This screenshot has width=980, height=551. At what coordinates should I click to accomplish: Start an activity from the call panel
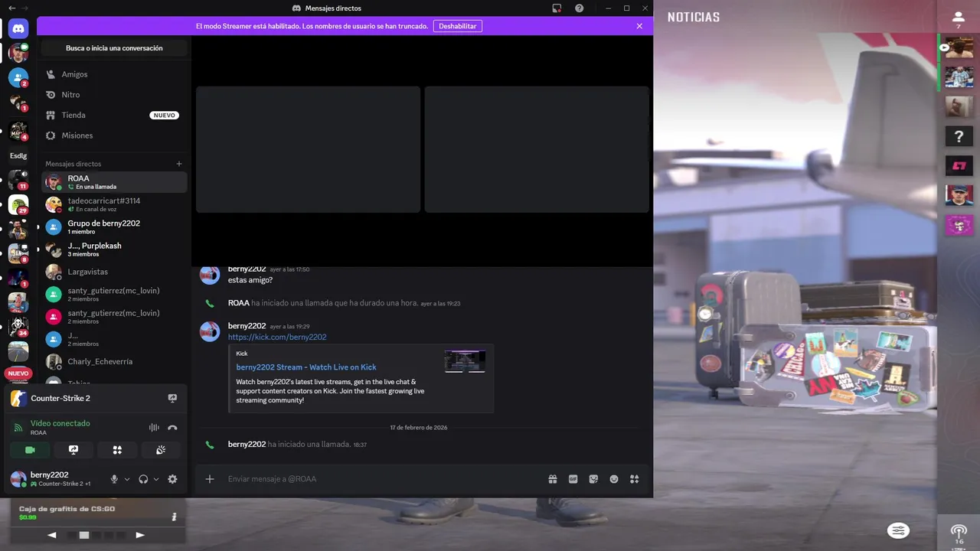pyautogui.click(x=117, y=450)
